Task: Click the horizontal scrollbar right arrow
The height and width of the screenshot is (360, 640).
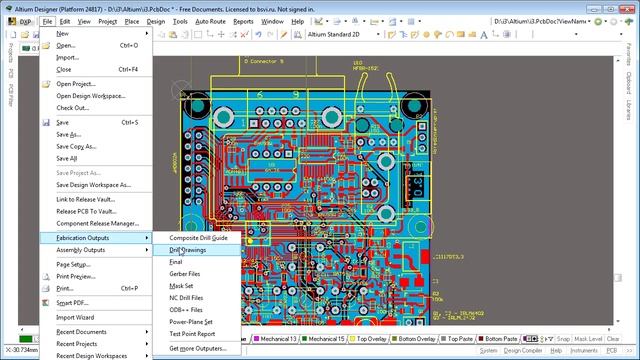Action: coord(609,329)
